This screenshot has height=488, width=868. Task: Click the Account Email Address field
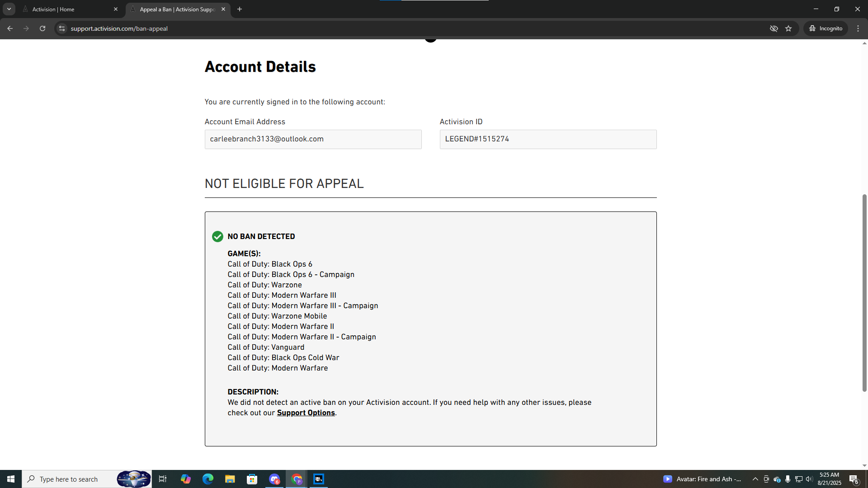313,139
